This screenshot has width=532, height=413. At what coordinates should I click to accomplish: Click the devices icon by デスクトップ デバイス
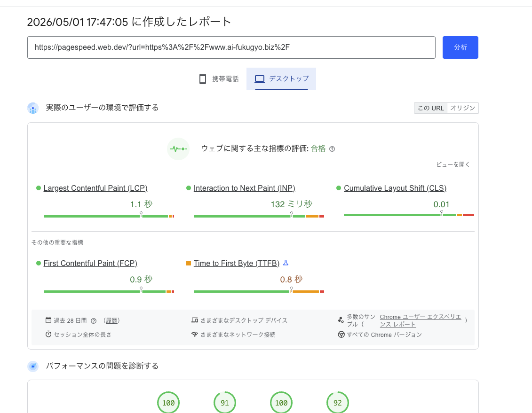tap(194, 320)
